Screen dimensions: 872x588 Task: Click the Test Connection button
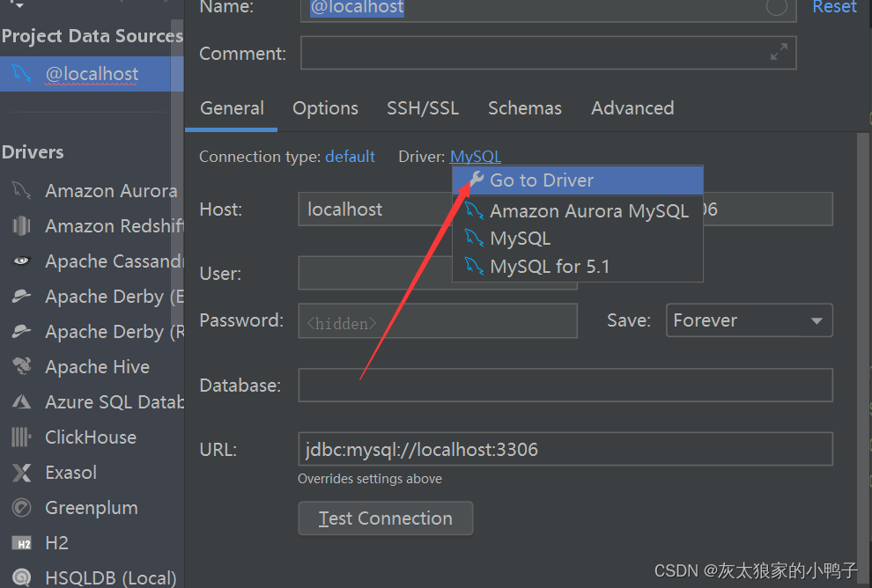click(386, 518)
